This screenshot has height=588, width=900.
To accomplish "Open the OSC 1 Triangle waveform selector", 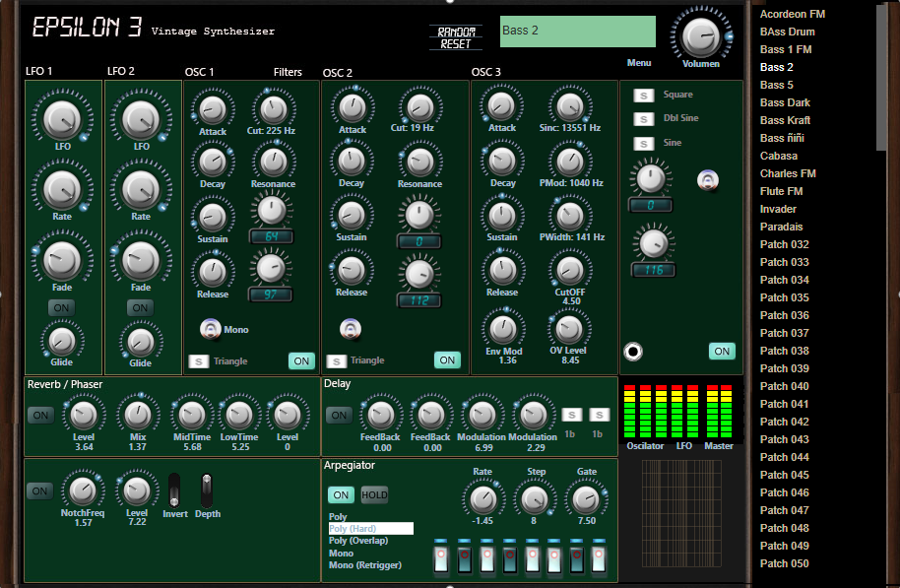I will pos(198,361).
